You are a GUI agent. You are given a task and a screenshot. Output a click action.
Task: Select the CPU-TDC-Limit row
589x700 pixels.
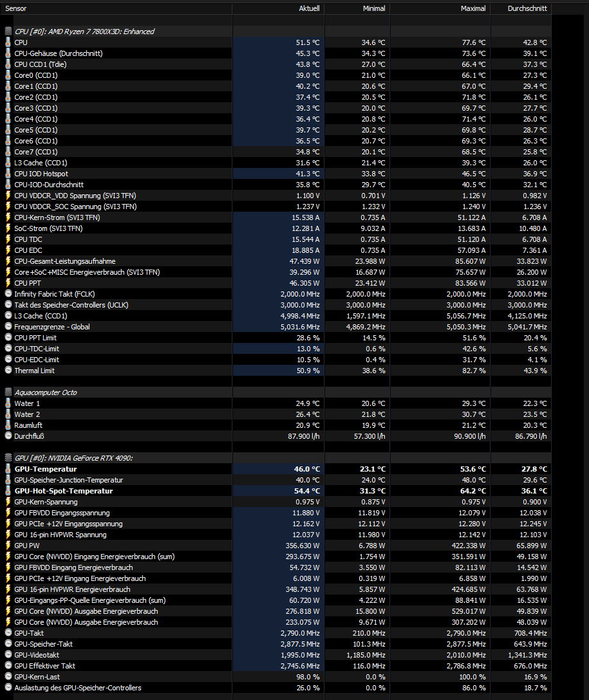pos(276,349)
